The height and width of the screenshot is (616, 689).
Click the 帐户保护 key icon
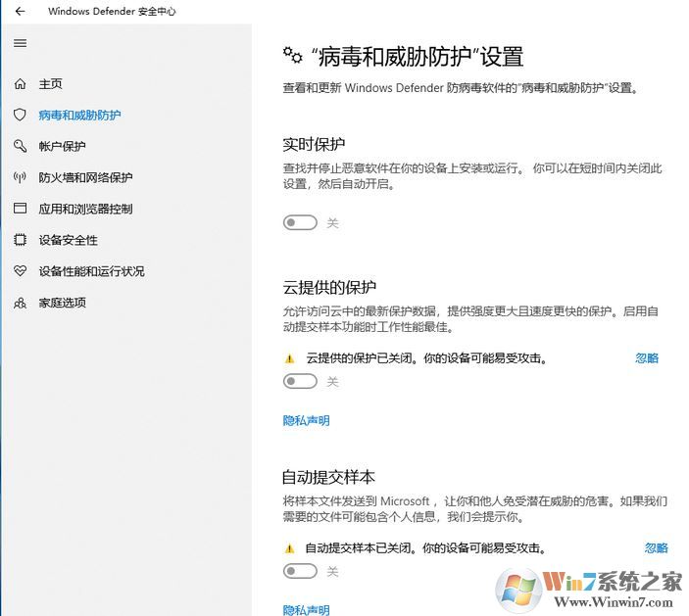tap(21, 146)
